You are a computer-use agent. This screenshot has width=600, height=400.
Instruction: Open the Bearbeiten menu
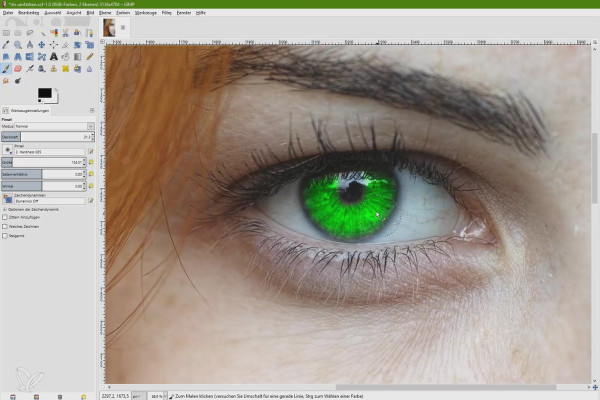(x=28, y=13)
